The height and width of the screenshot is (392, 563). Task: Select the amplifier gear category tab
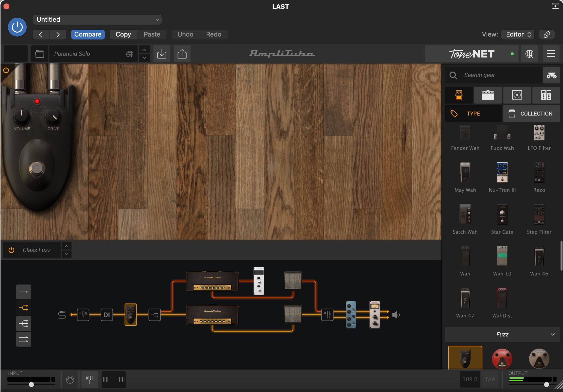[488, 95]
